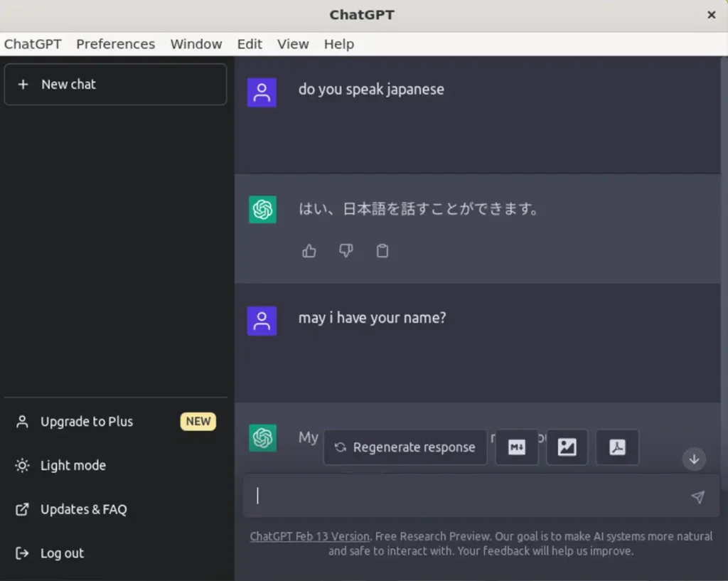
Task: Click the user avatar next to 'do you speak japanese'
Action: (x=262, y=92)
